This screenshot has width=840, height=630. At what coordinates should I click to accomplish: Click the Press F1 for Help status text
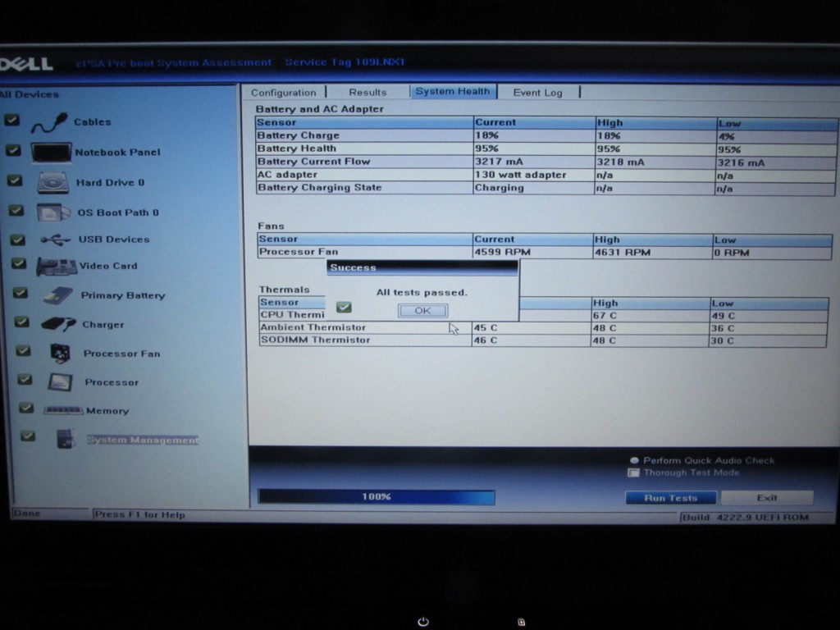(139, 515)
